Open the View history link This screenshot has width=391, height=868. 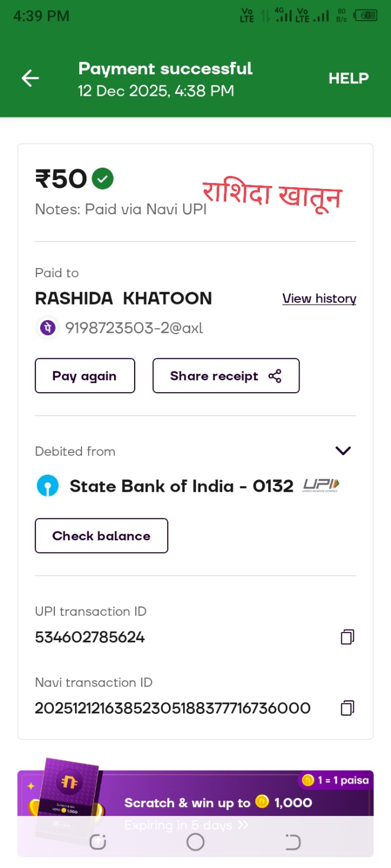point(319,299)
